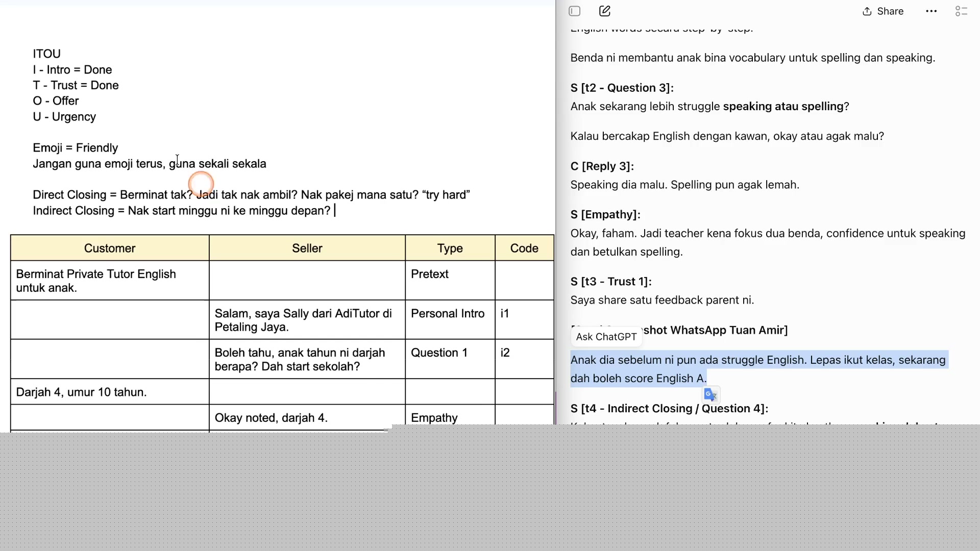Click the 'ITOU' heading line in the notes
Viewport: 980px width, 551px height.
pos(47,54)
